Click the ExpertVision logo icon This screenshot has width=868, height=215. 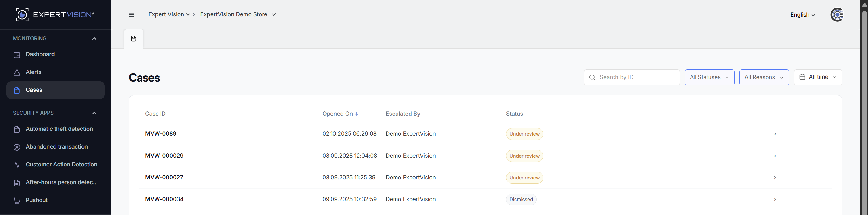pos(22,15)
